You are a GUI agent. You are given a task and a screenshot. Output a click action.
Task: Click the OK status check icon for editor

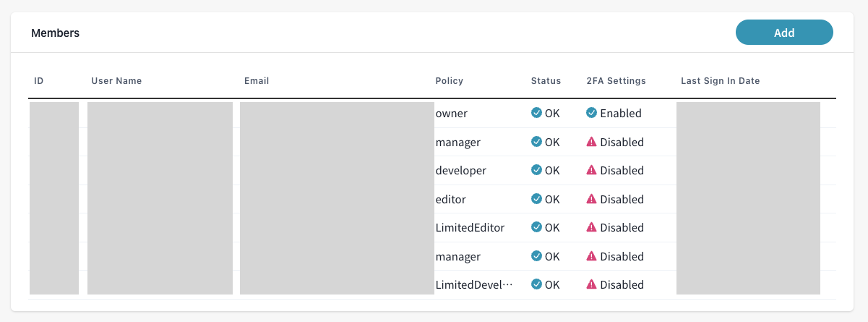(x=536, y=199)
